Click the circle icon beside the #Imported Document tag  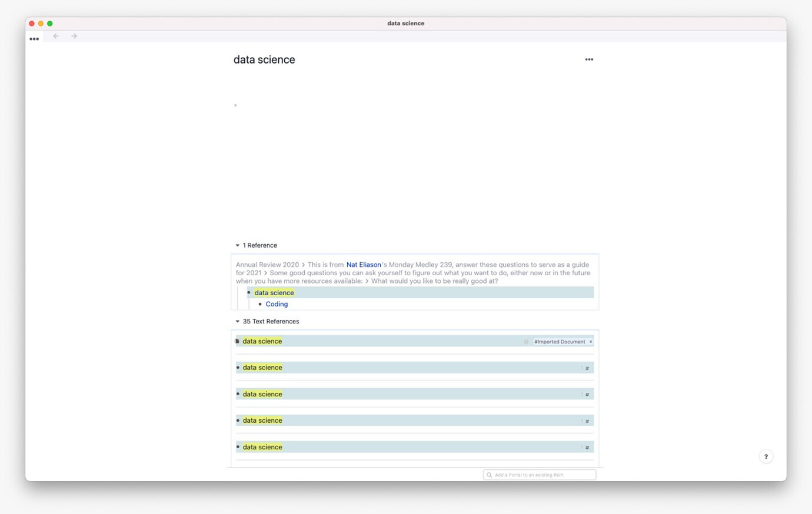click(526, 341)
